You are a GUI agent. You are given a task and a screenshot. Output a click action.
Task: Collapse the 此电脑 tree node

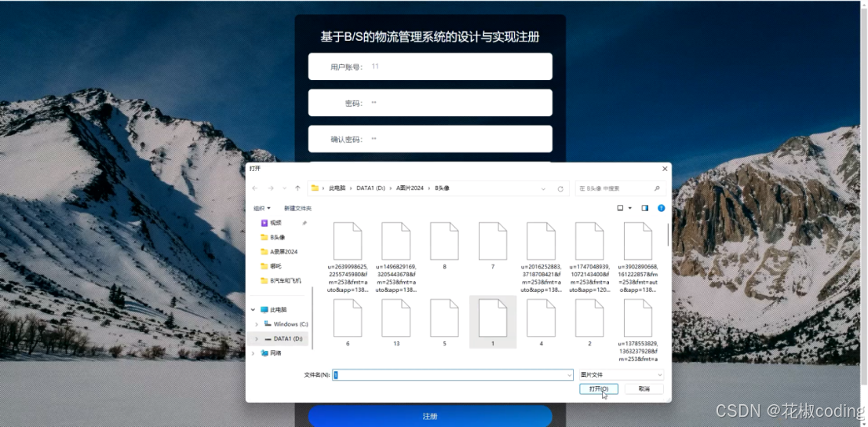click(x=253, y=309)
